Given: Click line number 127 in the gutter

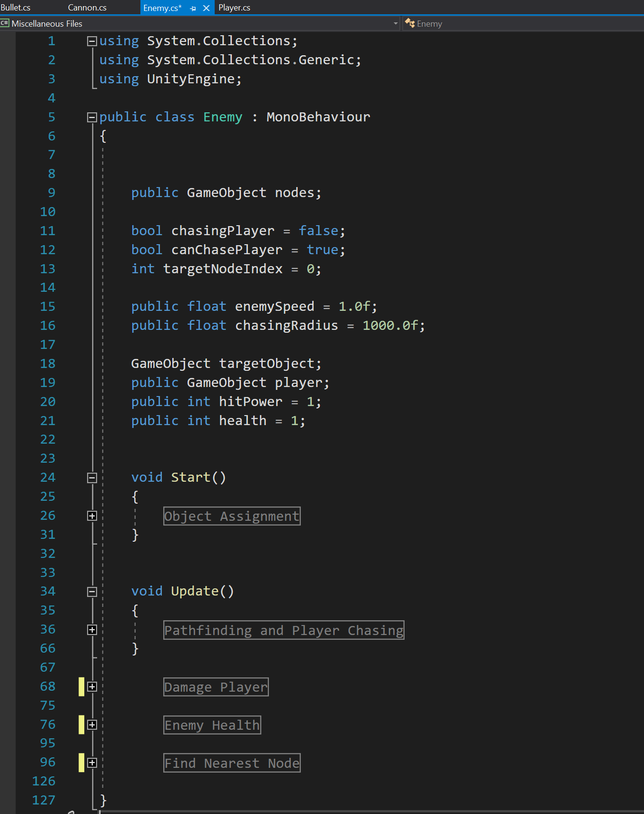Looking at the screenshot, I should (44, 800).
